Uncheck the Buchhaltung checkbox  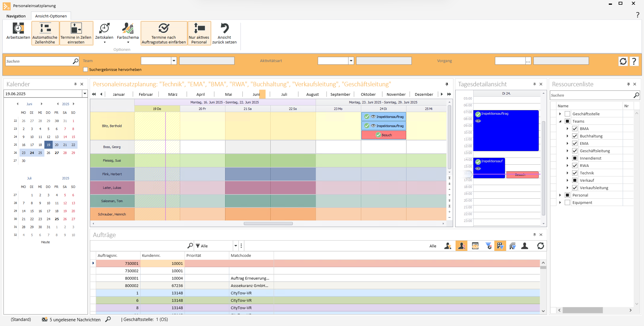(575, 136)
